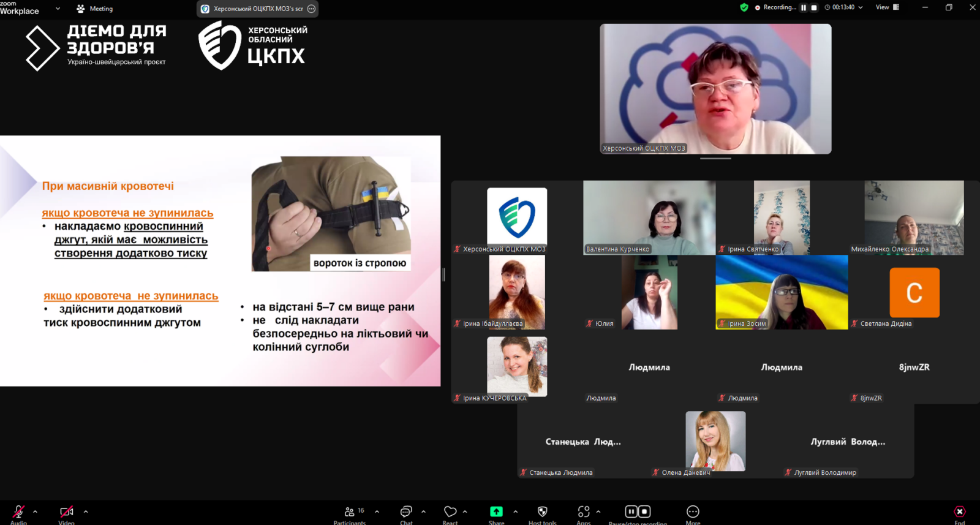This screenshot has height=525, width=980.
Task: Expand the meeting timer dropdown
Action: [860, 8]
